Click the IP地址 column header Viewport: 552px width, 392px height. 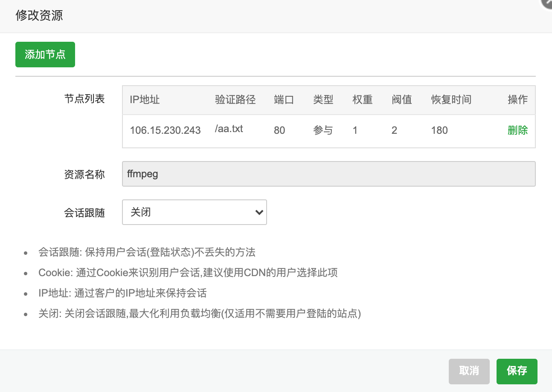pyautogui.click(x=145, y=100)
